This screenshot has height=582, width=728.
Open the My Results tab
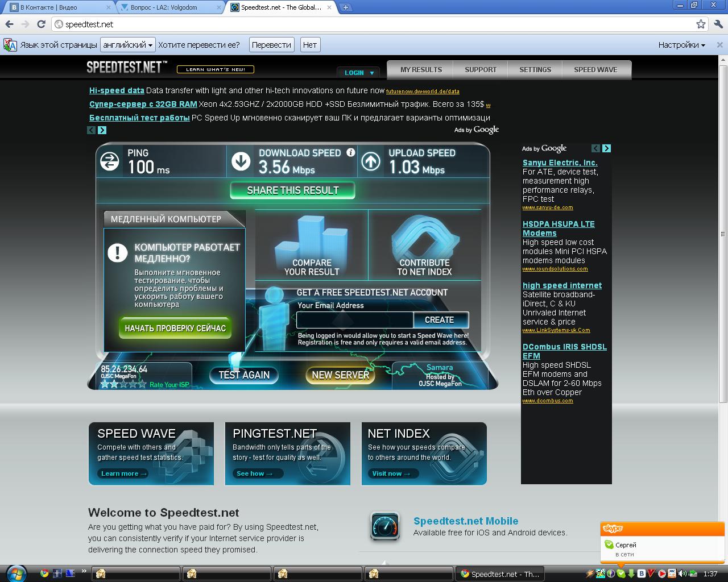click(x=421, y=69)
